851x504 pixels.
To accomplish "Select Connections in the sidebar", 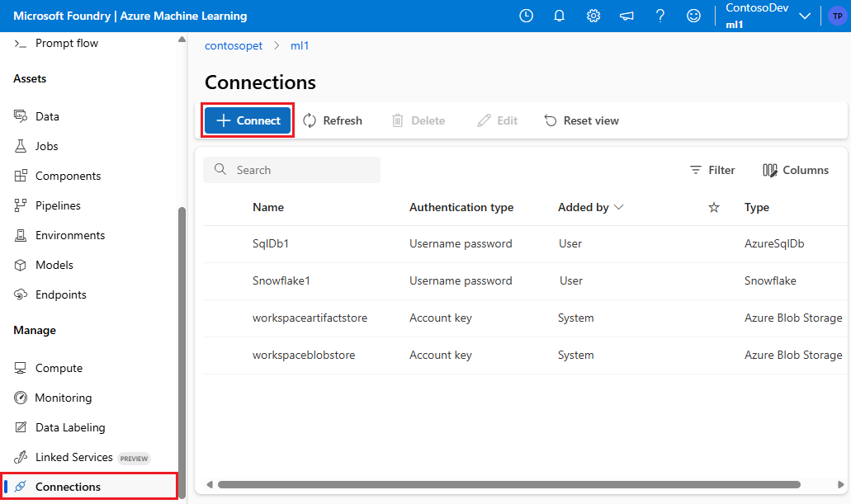I will [69, 486].
